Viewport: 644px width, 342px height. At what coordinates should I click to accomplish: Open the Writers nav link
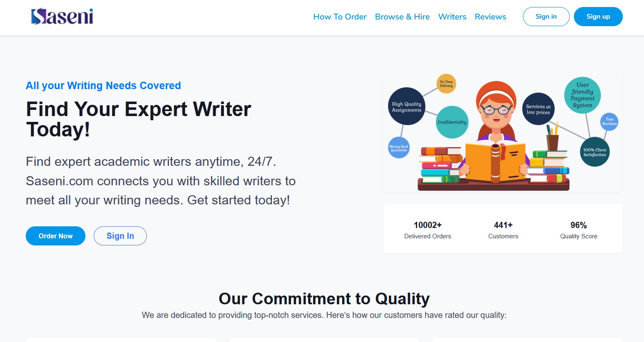[452, 17]
